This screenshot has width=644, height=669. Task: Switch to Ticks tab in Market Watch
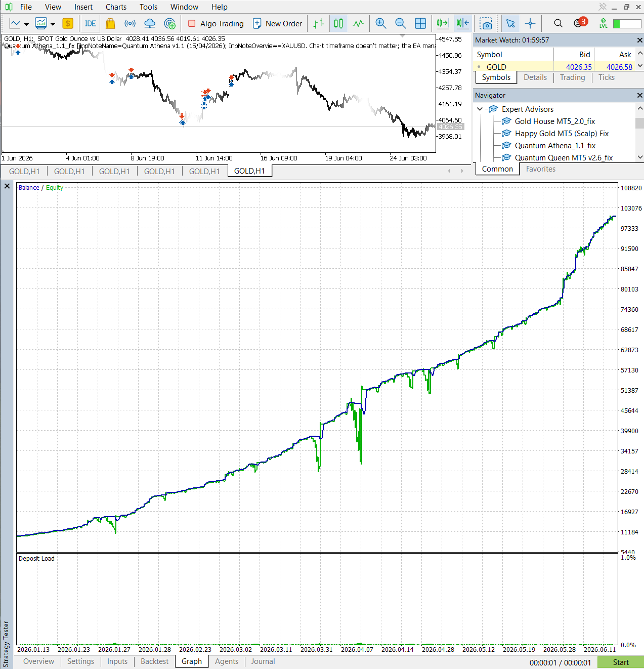[x=607, y=77]
